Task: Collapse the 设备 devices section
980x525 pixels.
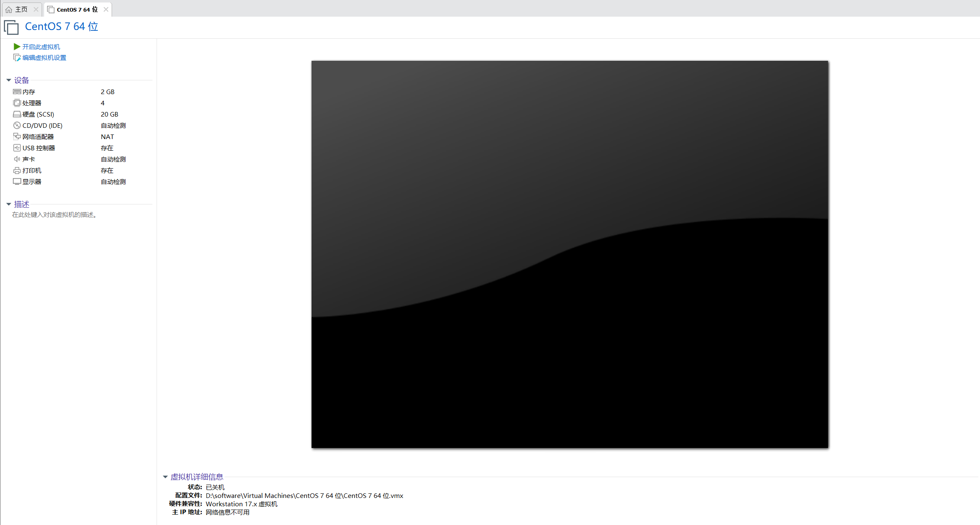Action: point(8,80)
